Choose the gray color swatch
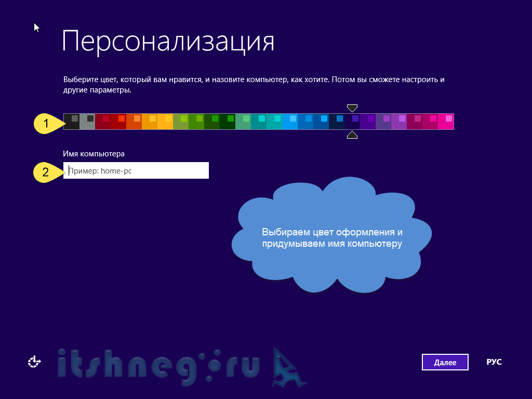The height and width of the screenshot is (399, 532). 87,122
